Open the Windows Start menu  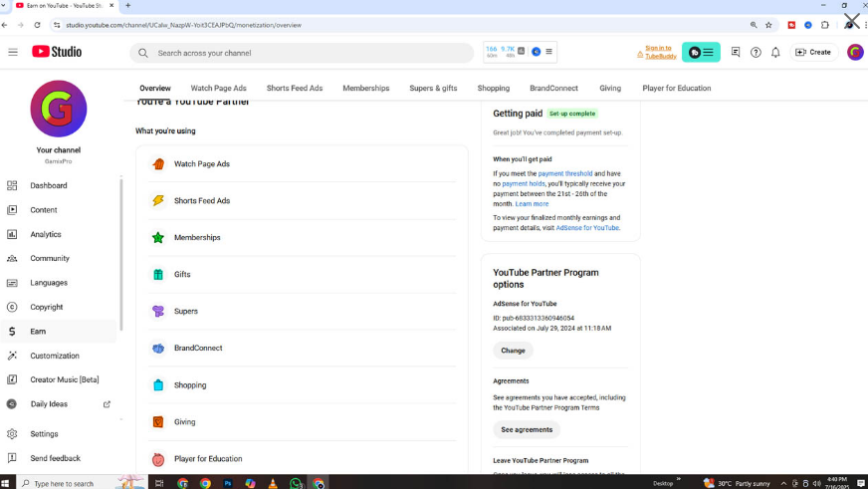(8, 483)
